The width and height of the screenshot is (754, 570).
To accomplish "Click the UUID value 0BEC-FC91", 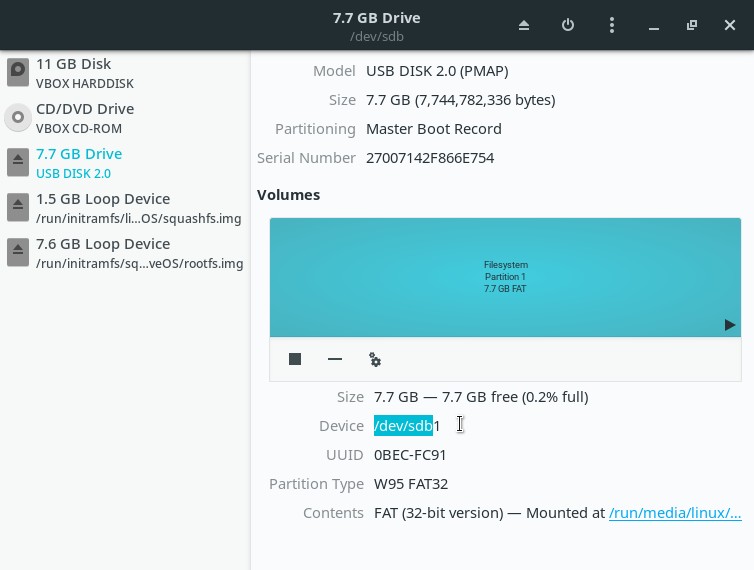I will click(x=410, y=455).
